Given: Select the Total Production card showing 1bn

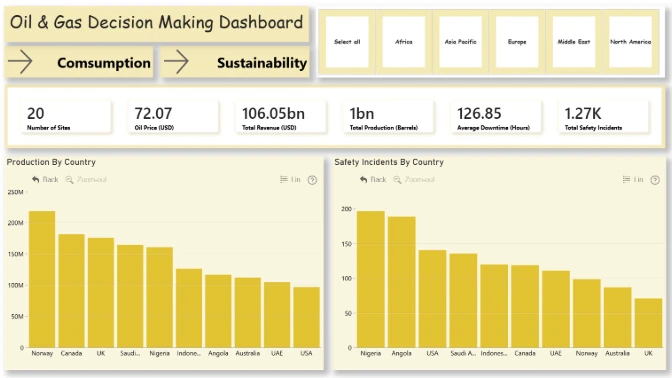Looking at the screenshot, I should point(389,117).
